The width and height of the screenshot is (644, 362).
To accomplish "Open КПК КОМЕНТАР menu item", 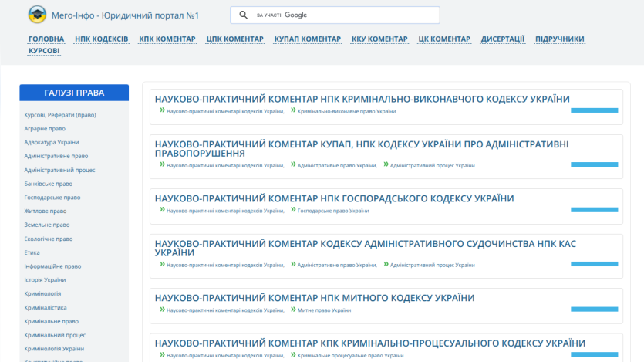I will (x=167, y=39).
